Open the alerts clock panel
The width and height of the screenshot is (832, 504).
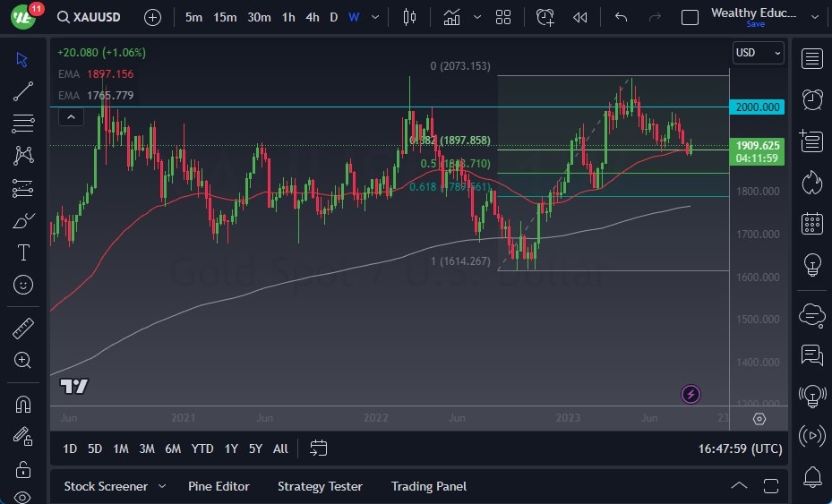click(x=811, y=99)
